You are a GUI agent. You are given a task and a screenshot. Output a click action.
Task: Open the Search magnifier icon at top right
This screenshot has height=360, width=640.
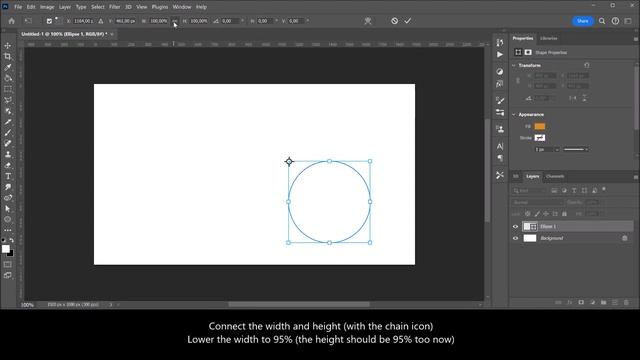[602, 21]
